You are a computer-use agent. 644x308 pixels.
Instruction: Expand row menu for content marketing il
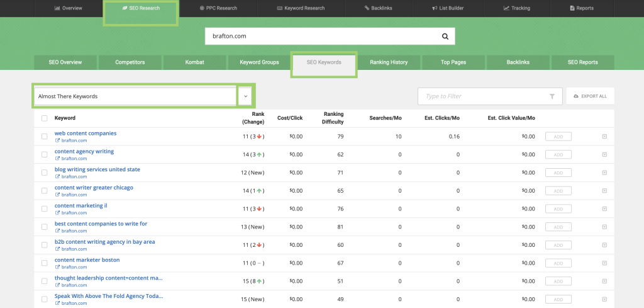[604, 209]
